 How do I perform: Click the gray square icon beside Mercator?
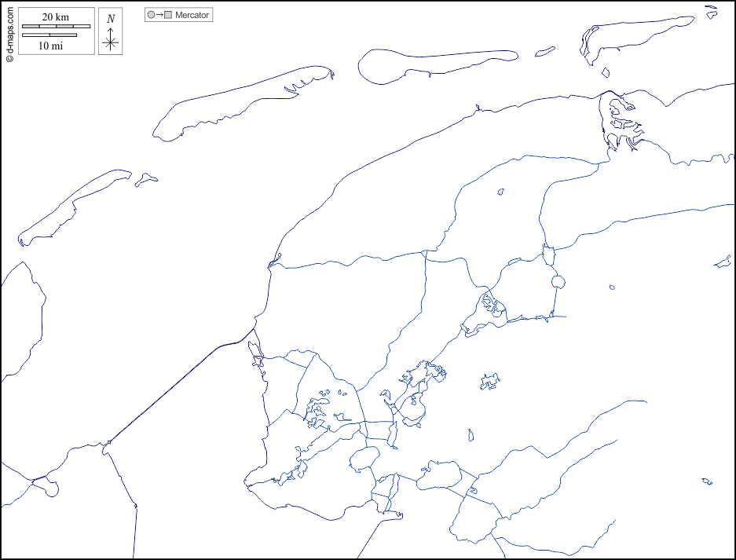pyautogui.click(x=167, y=15)
